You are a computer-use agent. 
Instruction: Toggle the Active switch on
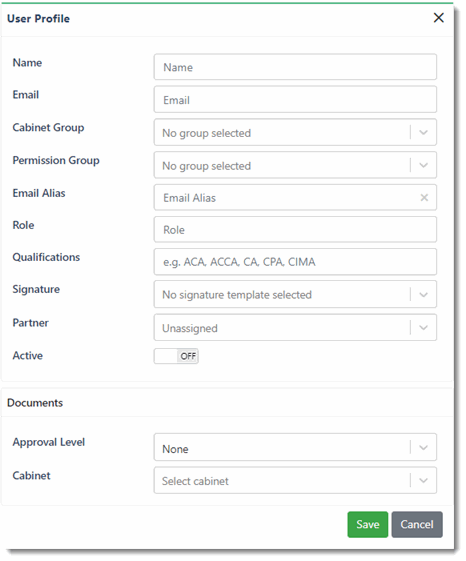pos(176,356)
